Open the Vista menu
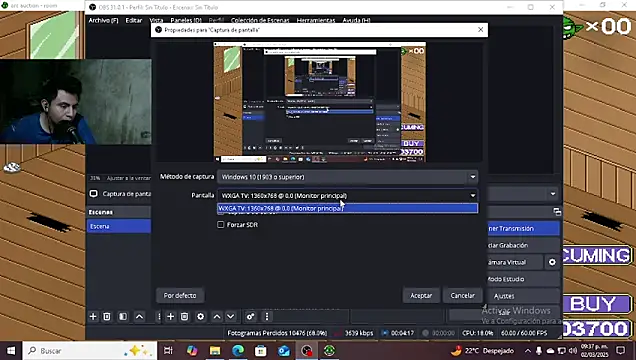The width and height of the screenshot is (636, 360). coord(156,20)
